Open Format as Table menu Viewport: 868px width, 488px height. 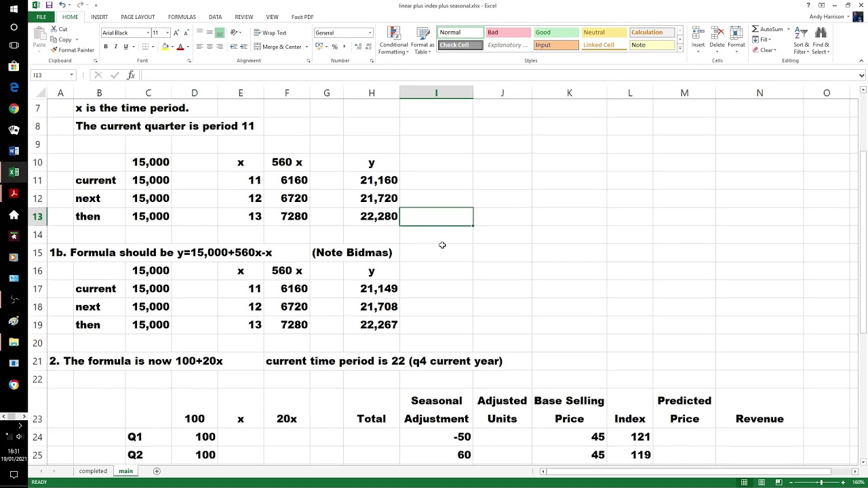[422, 41]
